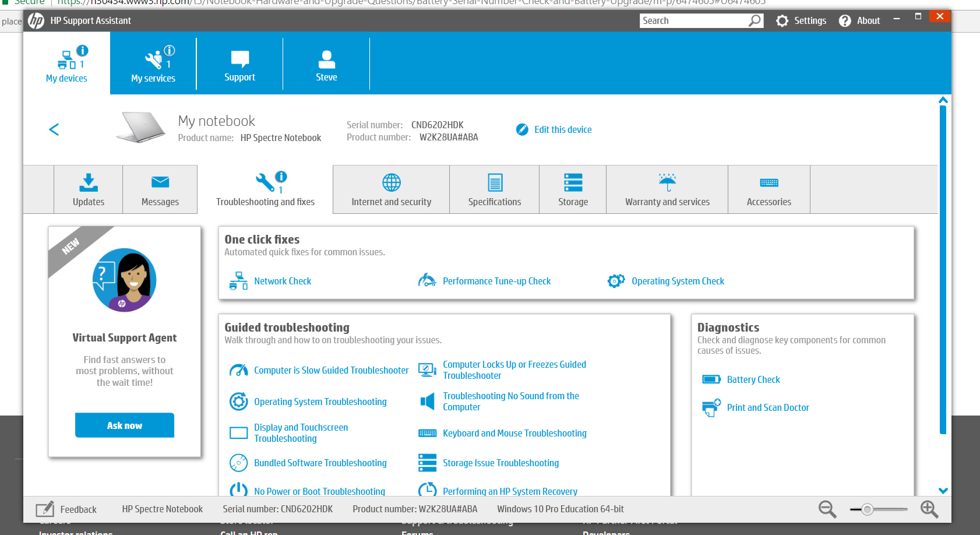Click the Storage Issue drive icon
This screenshot has height=535, width=980.
[x=427, y=463]
